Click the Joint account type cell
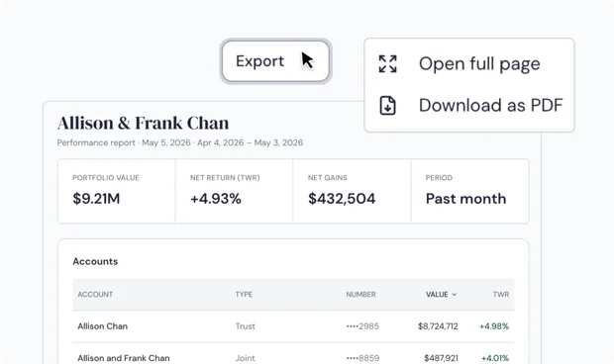This screenshot has width=614, height=364. [246, 358]
